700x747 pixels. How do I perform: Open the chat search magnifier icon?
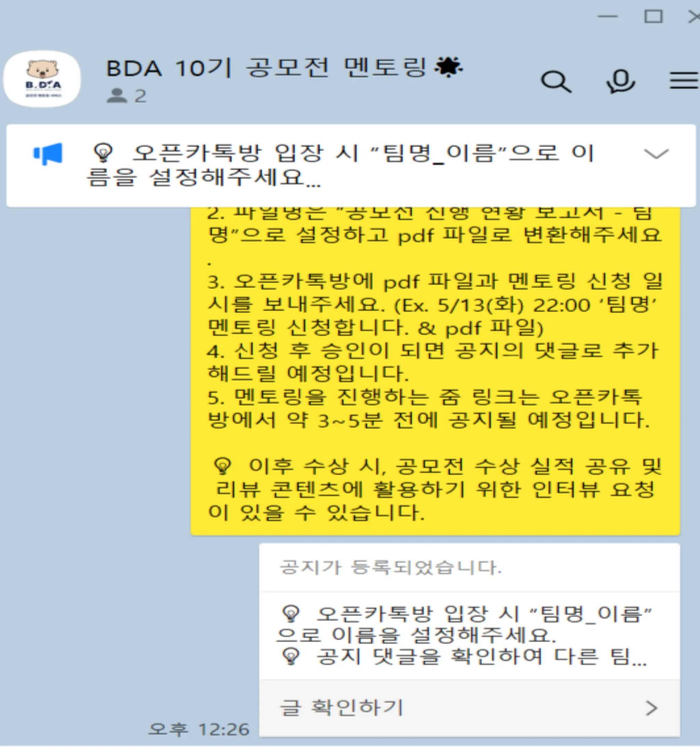click(556, 81)
